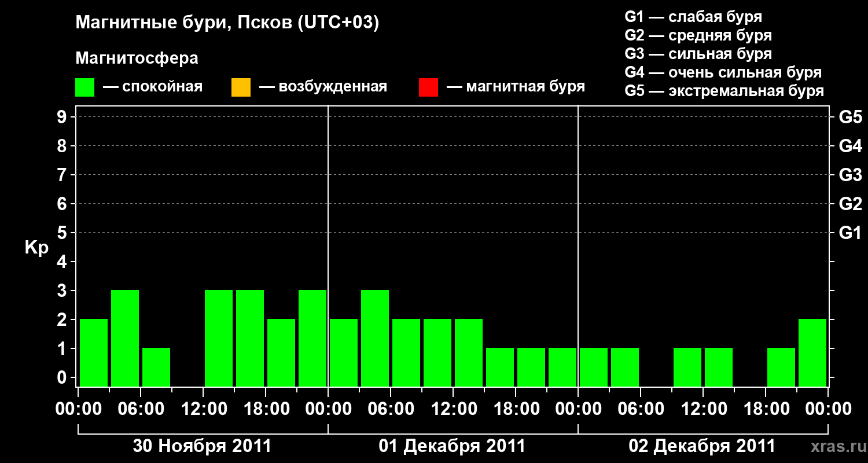
Task: Click the 18:00 time label above 02 Декабря
Action: (x=766, y=409)
